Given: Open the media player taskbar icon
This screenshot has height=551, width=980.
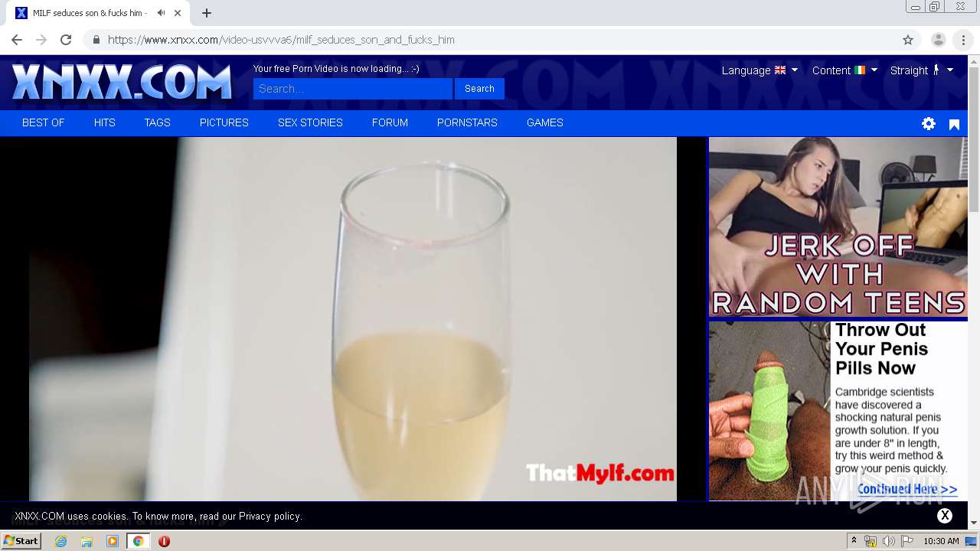Looking at the screenshot, I should point(113,541).
